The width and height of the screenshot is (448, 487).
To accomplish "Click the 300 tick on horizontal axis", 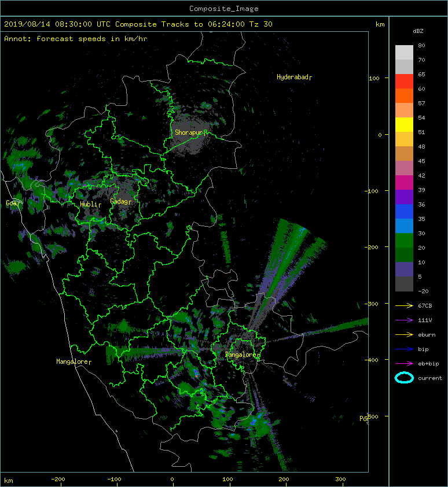I will pyautogui.click(x=340, y=479).
